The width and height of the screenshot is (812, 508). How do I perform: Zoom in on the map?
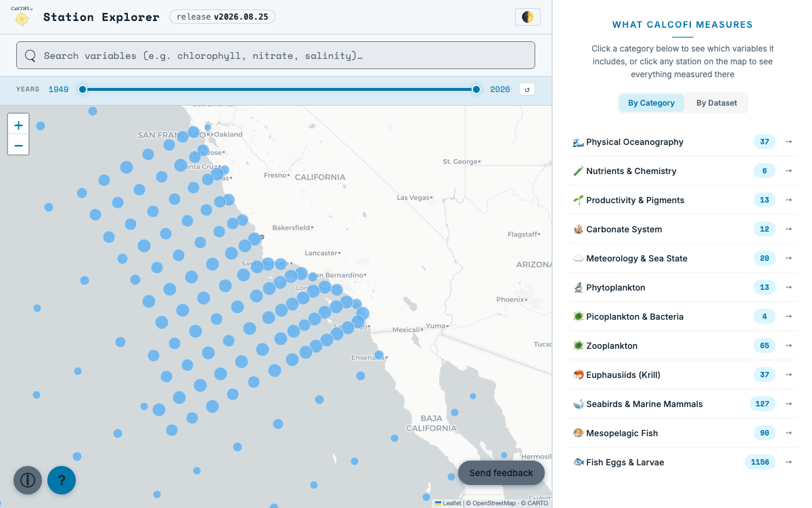[18, 125]
